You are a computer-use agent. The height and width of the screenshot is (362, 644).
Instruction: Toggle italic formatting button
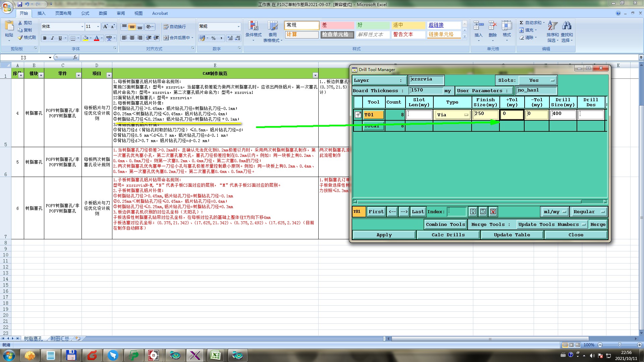click(52, 38)
